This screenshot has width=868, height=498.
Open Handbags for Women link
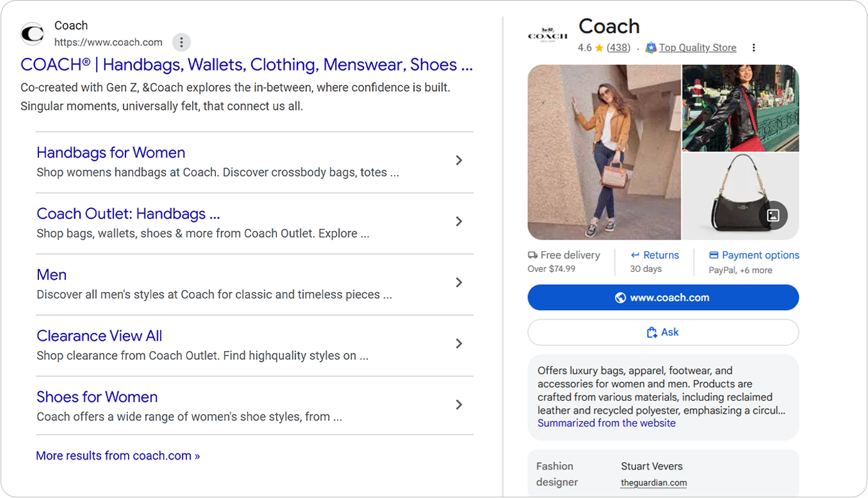(111, 153)
